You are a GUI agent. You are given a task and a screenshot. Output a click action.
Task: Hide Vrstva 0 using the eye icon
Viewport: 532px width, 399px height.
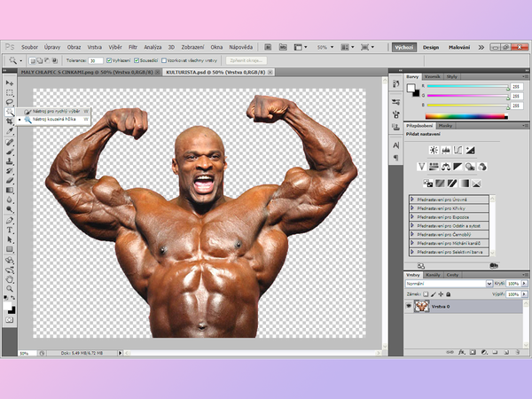pos(409,306)
